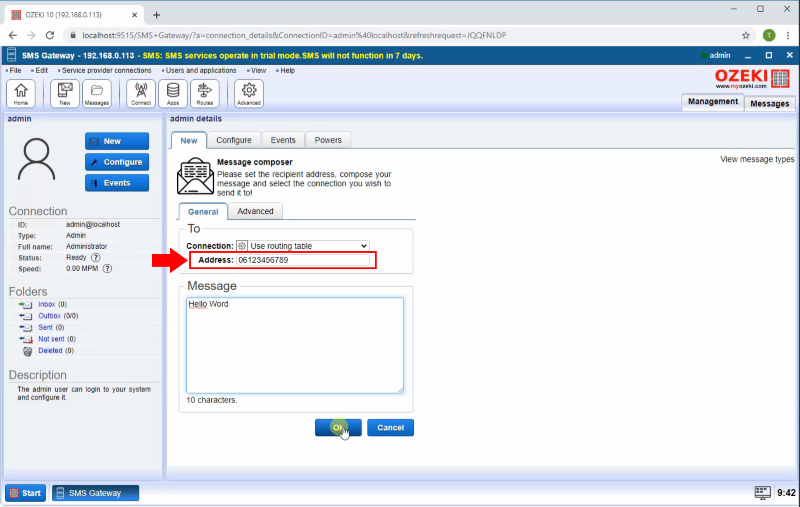Switch to the Powers tab
The width and height of the screenshot is (800, 507).
click(328, 140)
